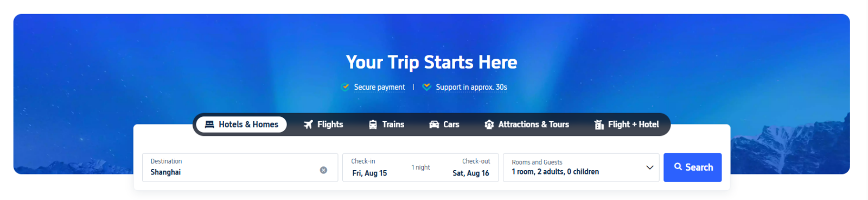The height and width of the screenshot is (200, 868).
Task: Switch to the Flights tab
Action: pos(323,124)
